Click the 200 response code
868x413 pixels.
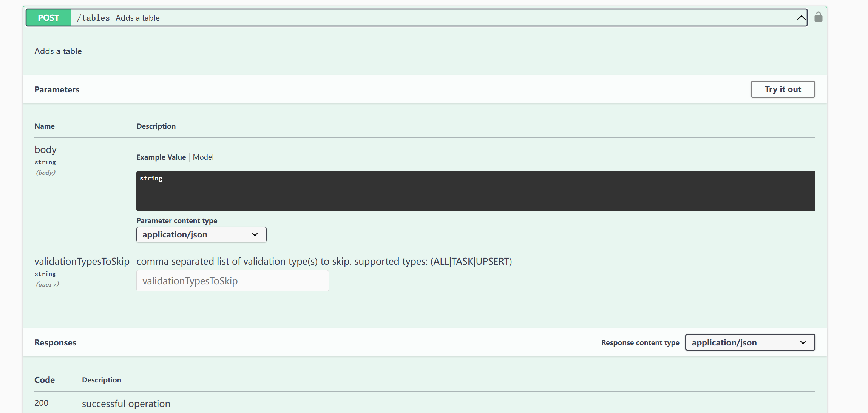41,403
